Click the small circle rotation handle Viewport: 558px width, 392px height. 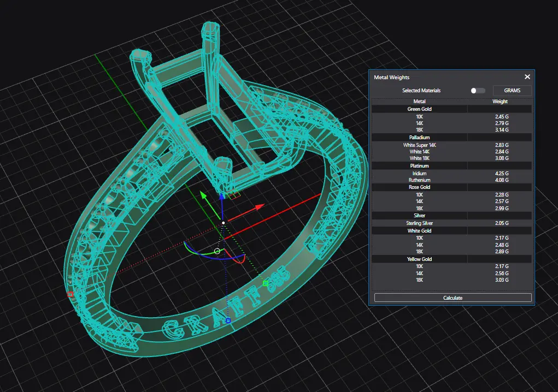tap(217, 251)
